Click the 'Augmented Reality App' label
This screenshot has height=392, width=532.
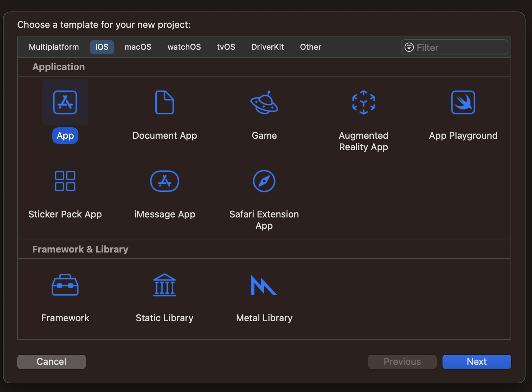(364, 141)
